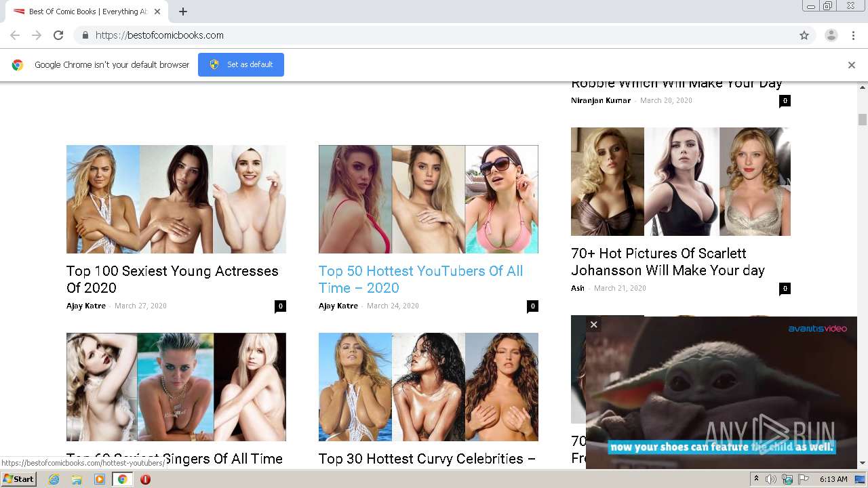Click the scrollbar up arrow
Screen dimensions: 868x488
coord(863,87)
